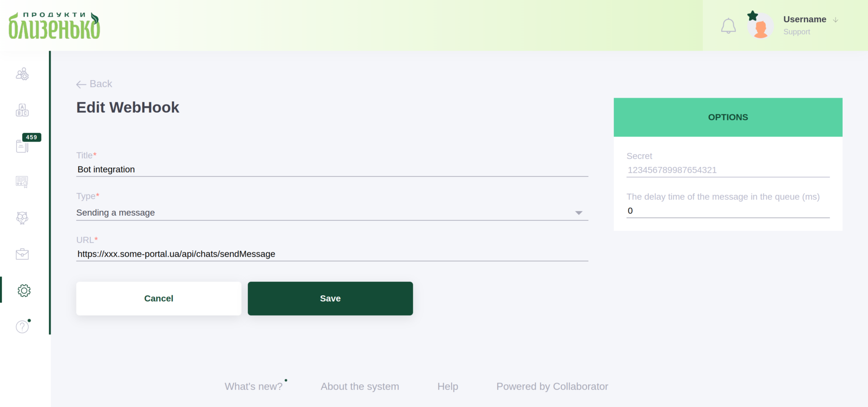The width and height of the screenshot is (868, 407).
Task: Go back using the Back arrow link
Action: pos(94,84)
